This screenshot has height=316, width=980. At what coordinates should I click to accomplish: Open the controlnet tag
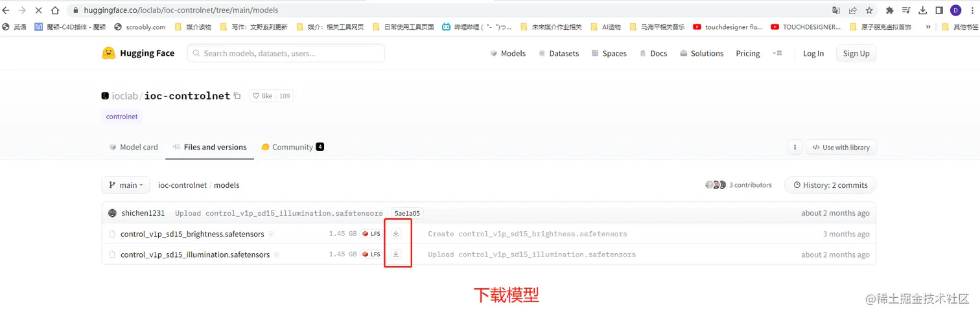coord(122,117)
